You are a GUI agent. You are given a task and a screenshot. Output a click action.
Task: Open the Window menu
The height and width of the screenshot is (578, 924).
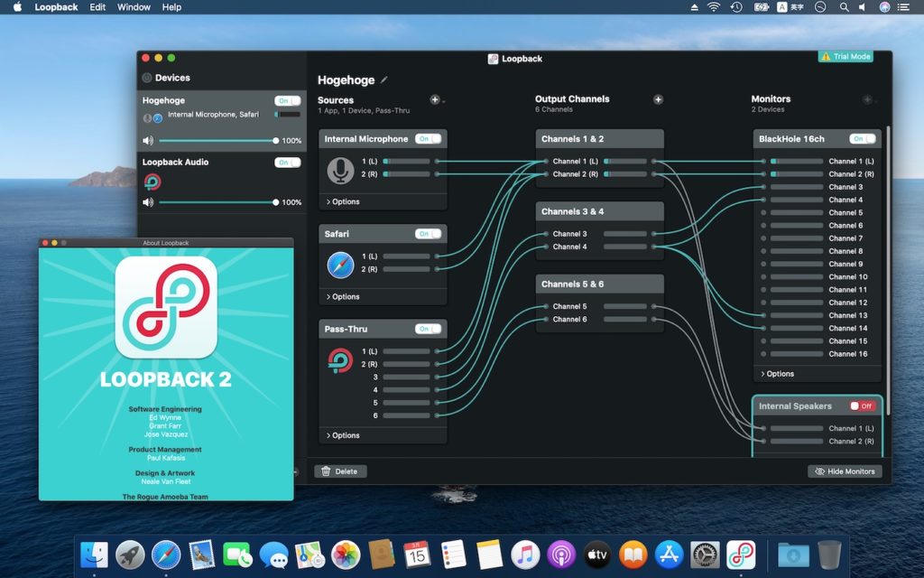(x=134, y=7)
